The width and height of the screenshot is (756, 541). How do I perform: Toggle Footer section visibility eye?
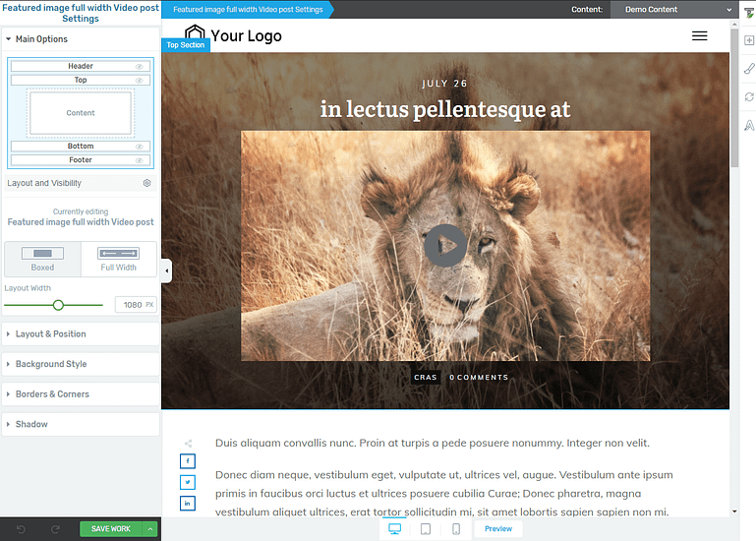coord(140,160)
